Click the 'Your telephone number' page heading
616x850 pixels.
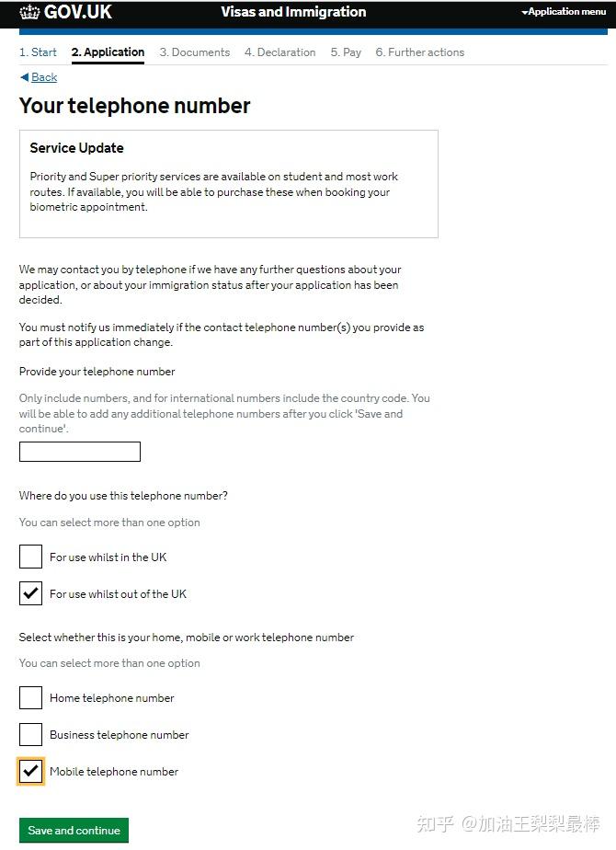134,106
